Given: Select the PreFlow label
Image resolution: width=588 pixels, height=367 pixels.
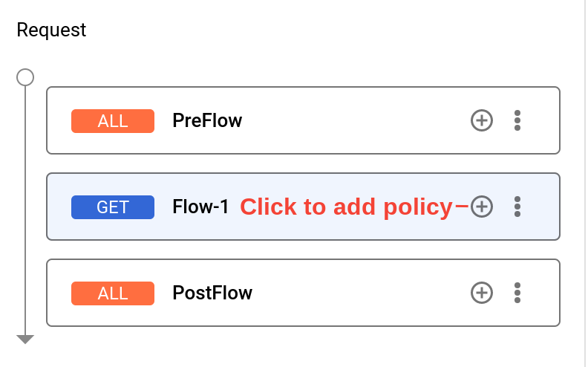Looking at the screenshot, I should pos(207,120).
